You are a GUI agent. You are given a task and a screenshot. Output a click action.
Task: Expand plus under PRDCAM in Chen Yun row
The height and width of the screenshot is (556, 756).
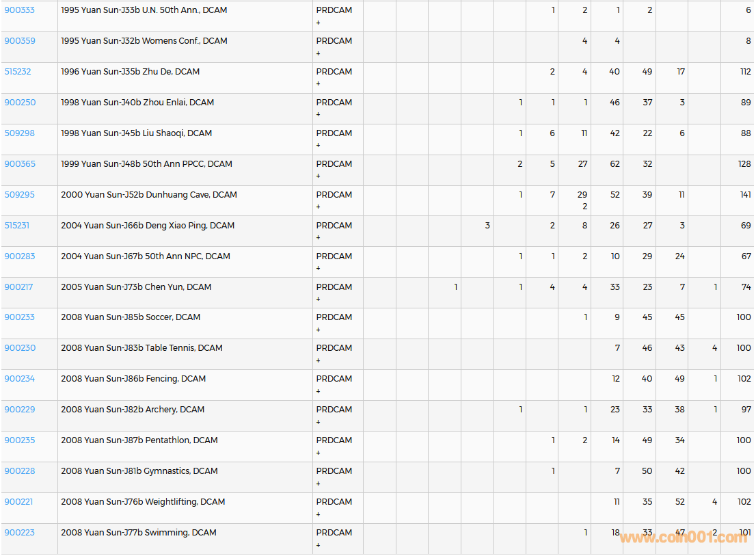[x=318, y=300]
